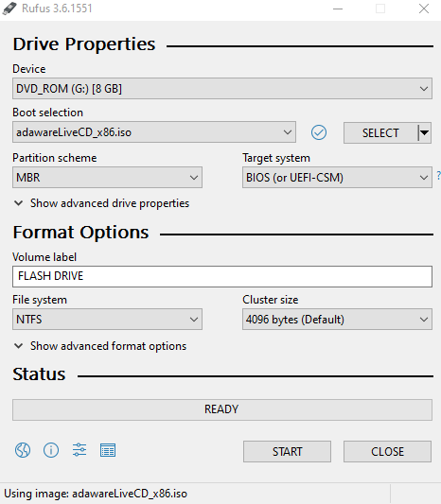Click the READY status progress bar
The width and height of the screenshot is (441, 504).
click(x=222, y=409)
